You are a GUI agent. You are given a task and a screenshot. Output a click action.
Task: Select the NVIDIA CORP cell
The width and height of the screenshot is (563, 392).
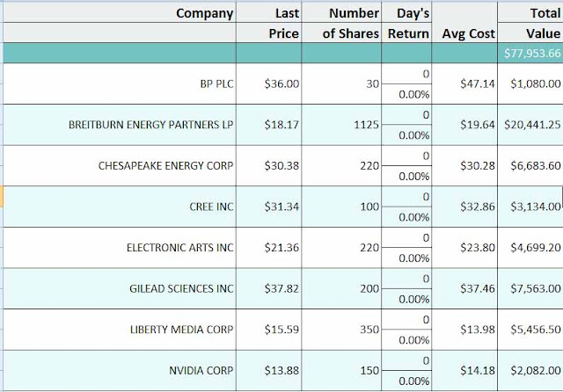coord(201,370)
